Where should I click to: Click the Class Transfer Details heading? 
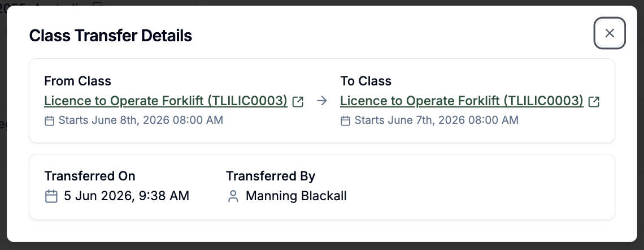tap(111, 36)
